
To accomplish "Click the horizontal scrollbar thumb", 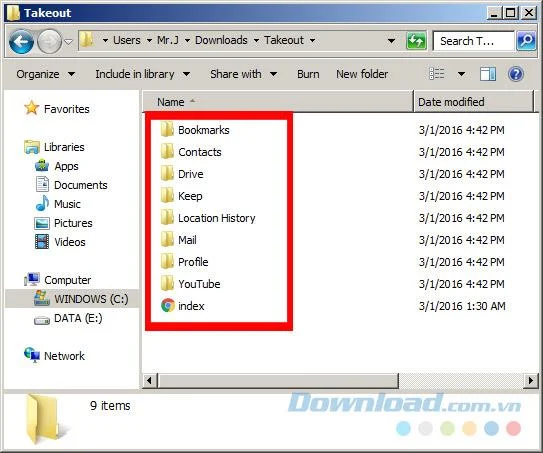I will tap(278, 381).
